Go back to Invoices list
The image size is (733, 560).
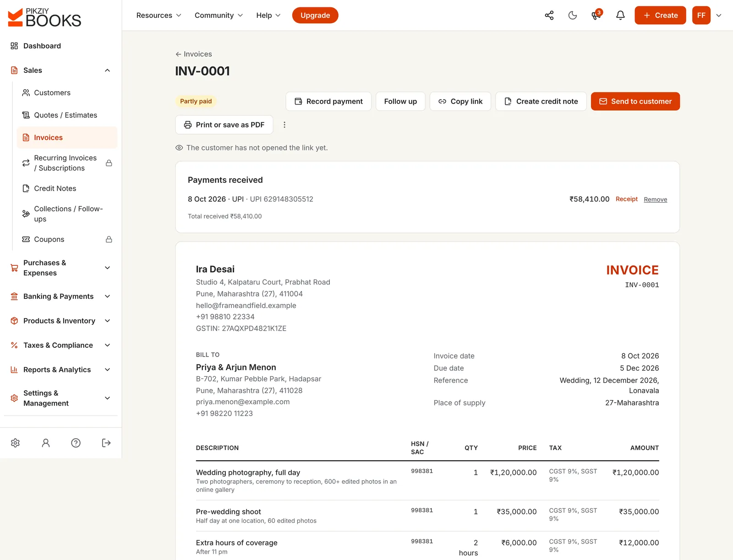pyautogui.click(x=193, y=54)
